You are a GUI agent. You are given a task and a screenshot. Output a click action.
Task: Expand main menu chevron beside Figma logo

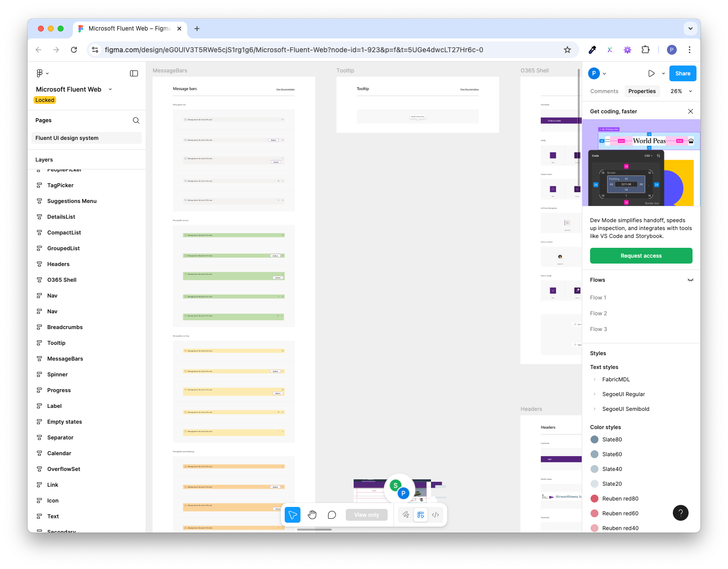point(47,73)
